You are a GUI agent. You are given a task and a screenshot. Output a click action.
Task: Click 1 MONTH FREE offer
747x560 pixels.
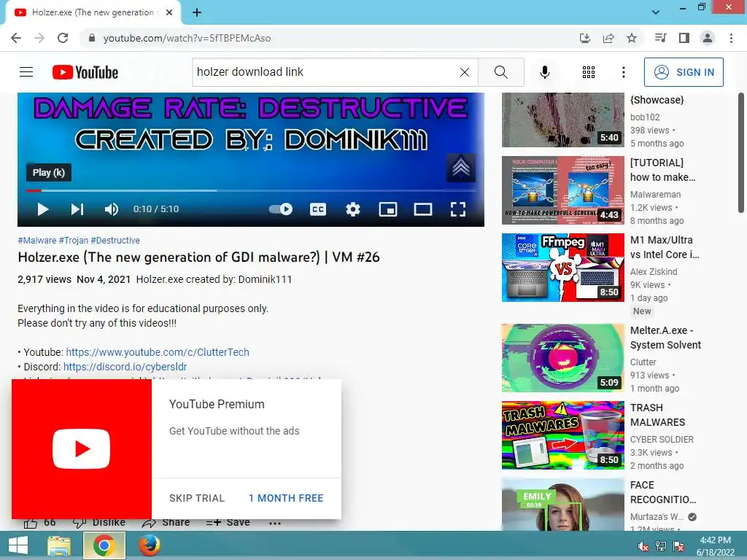[x=286, y=498]
